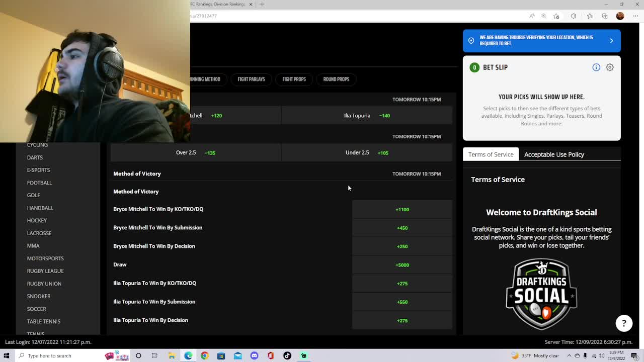Image resolution: width=644 pixels, height=362 pixels.
Task: Expand the location verification warning arrow
Action: pyautogui.click(x=611, y=41)
